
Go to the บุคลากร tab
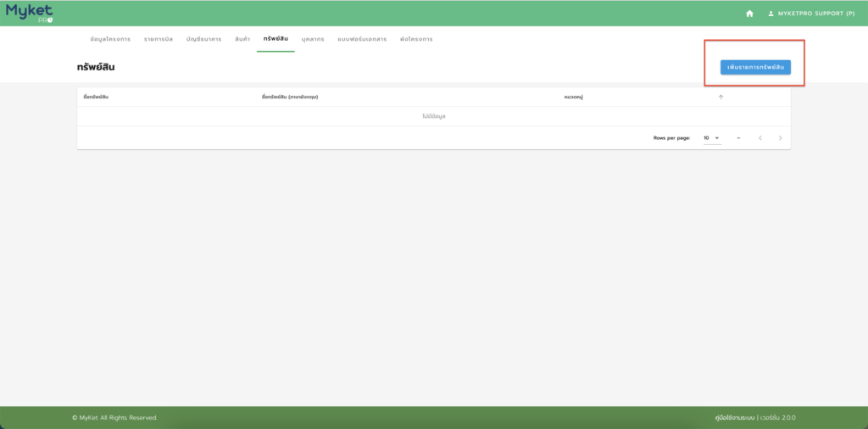(x=313, y=40)
